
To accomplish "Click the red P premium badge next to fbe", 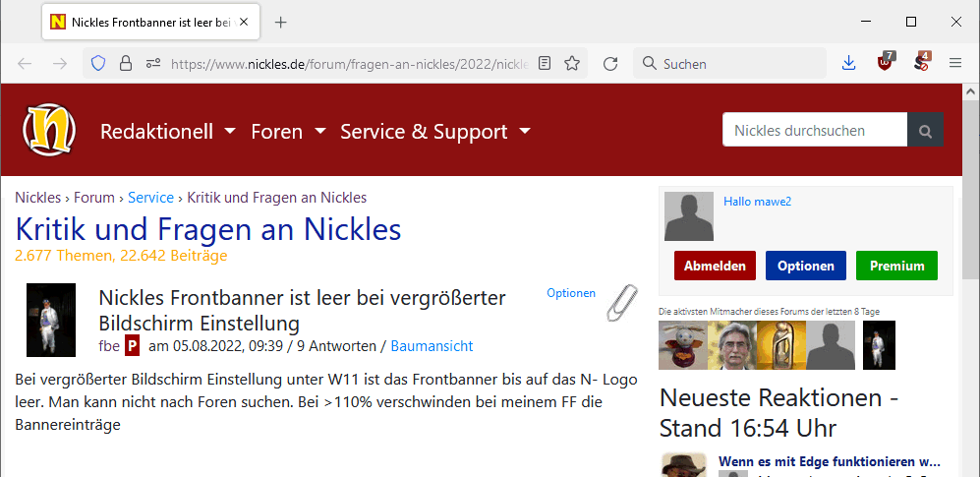I will [x=132, y=346].
